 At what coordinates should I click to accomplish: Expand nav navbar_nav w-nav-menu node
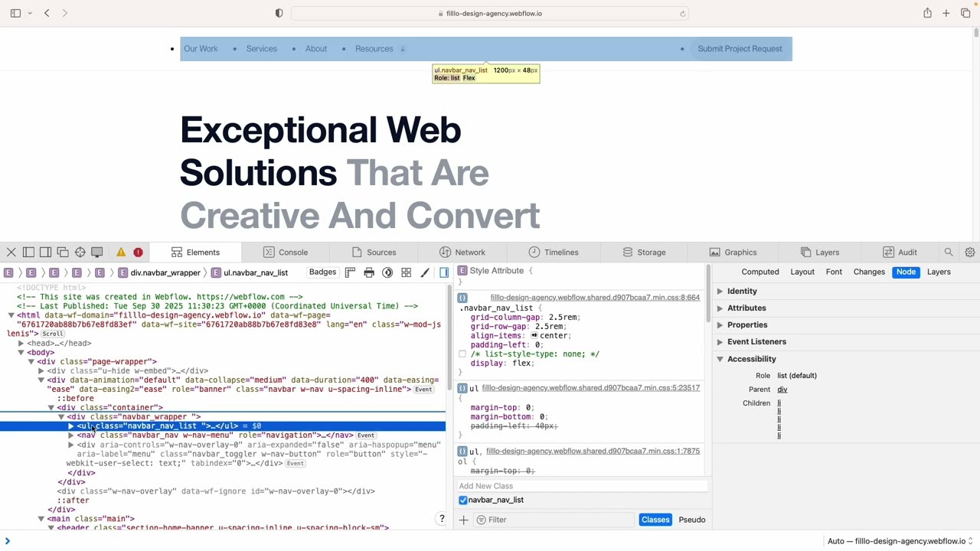point(71,435)
